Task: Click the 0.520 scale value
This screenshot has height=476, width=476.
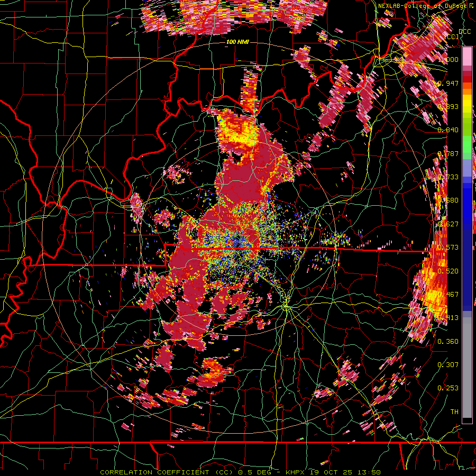Action: [448, 271]
